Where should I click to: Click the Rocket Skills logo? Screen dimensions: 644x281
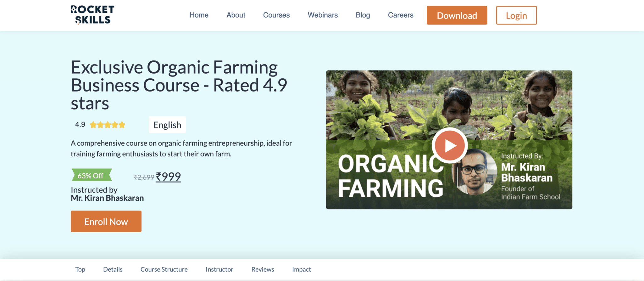(92, 15)
